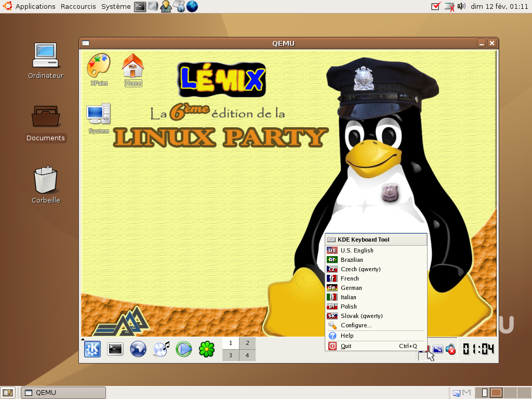Viewport: 532px width, 399px height.
Task: Select the Documents folder on the desktop
Action: (46, 124)
